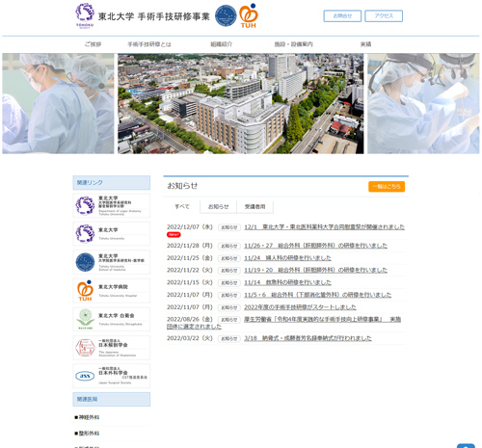Open the 11/19・20 総合外科 training news link
This screenshot has width=482, height=448.
[315, 270]
